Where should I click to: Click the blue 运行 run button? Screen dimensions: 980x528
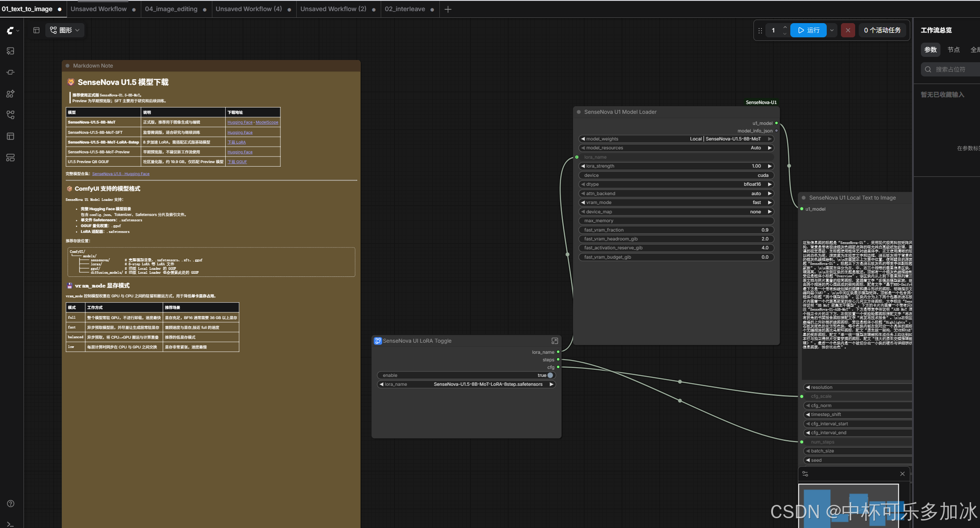tap(809, 30)
